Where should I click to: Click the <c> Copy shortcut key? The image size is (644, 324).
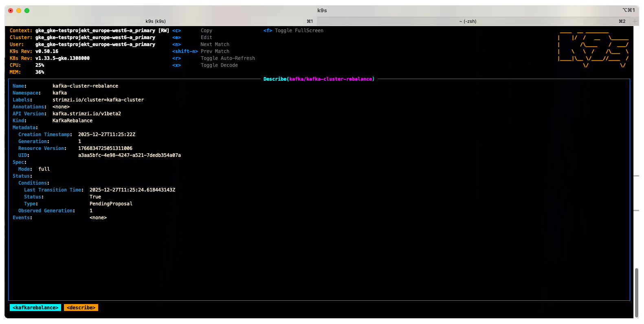(x=176, y=31)
